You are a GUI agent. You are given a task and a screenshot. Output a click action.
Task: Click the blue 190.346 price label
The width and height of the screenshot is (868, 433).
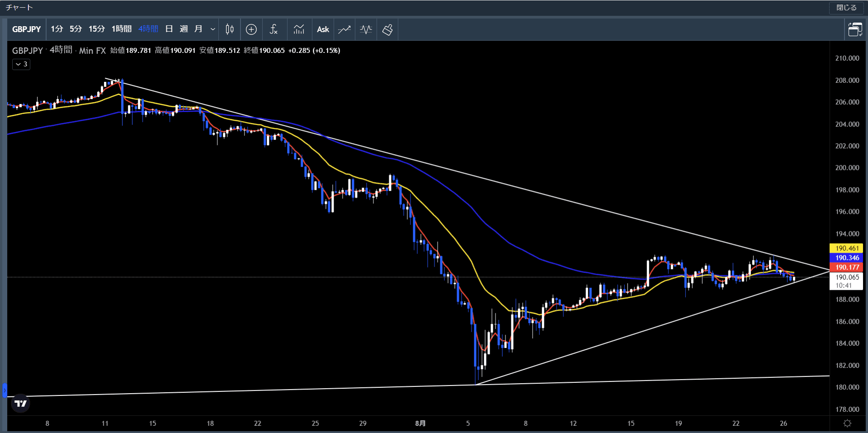click(846, 258)
